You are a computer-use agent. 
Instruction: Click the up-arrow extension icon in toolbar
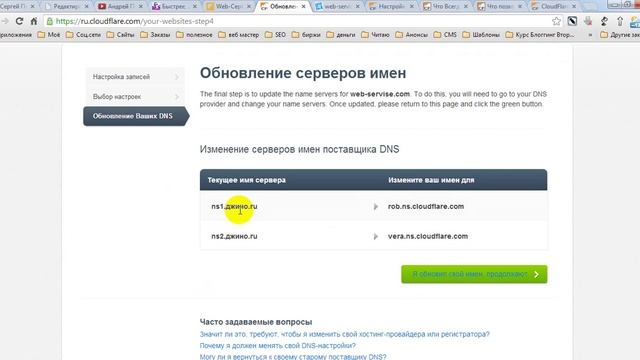pos(620,21)
